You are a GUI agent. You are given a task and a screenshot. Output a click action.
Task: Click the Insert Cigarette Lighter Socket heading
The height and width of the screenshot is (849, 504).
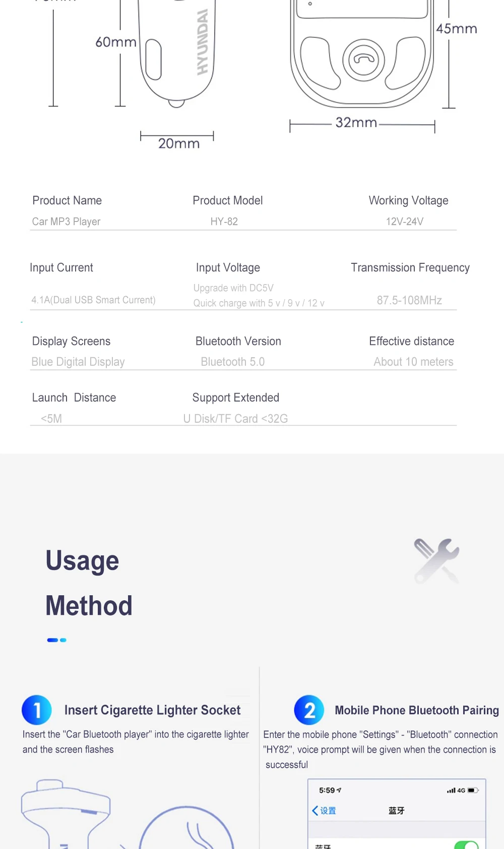coord(152,710)
